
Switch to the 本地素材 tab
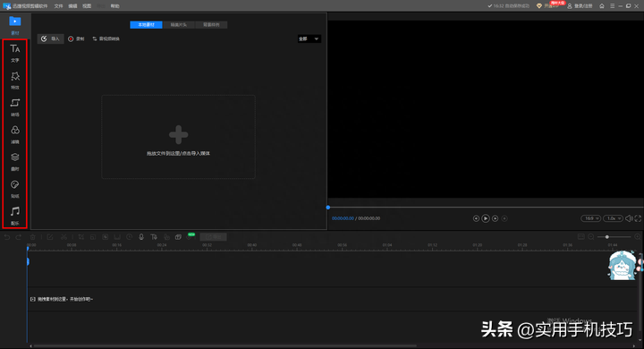point(146,25)
